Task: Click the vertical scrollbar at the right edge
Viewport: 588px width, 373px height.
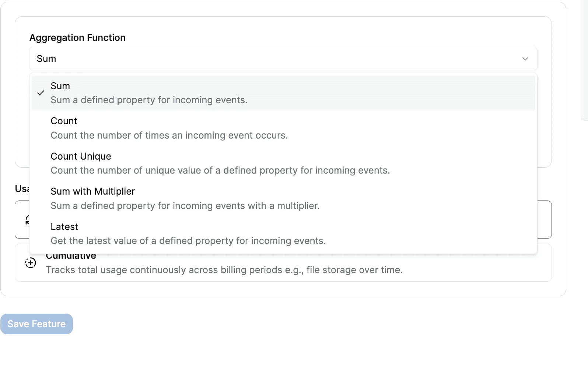Action: point(584,59)
